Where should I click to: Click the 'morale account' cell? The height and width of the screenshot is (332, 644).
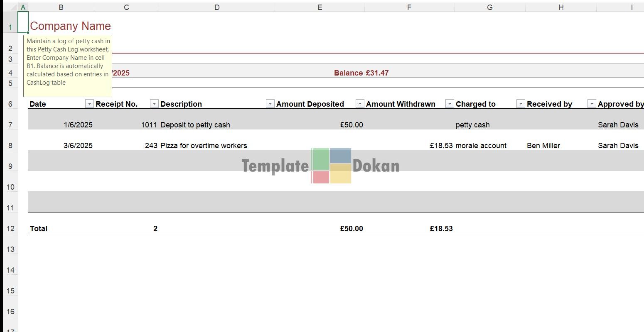click(x=481, y=146)
